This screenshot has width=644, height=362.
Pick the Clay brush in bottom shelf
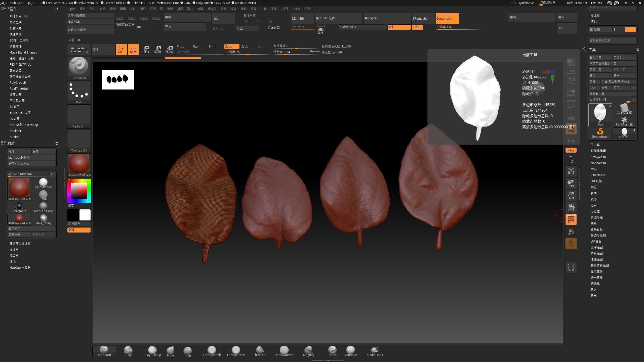click(128, 351)
